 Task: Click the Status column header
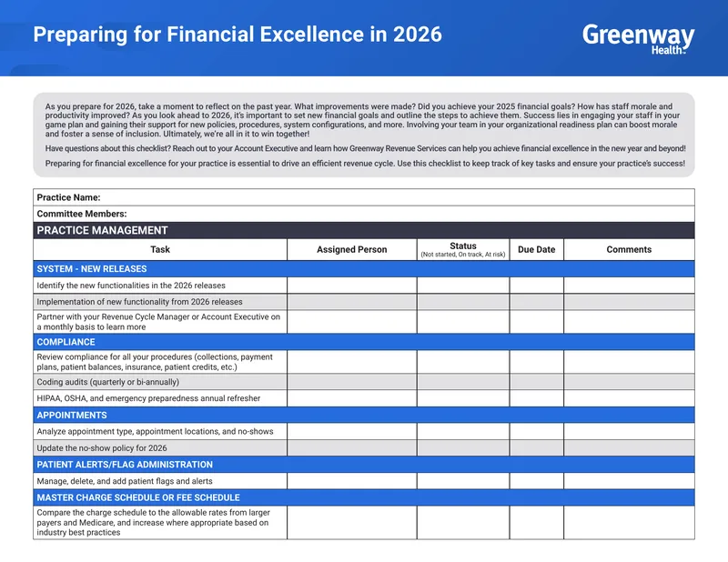[463, 249]
